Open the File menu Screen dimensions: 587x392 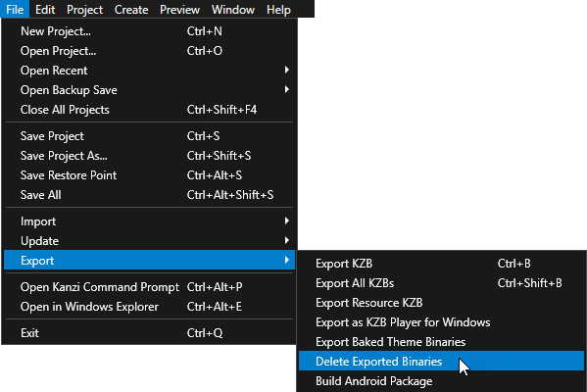click(15, 9)
